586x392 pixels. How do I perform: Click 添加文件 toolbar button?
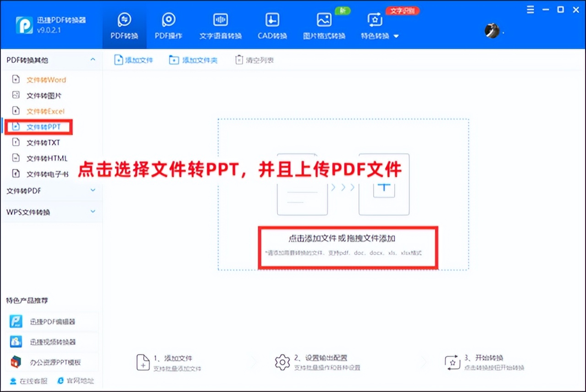[x=133, y=60]
